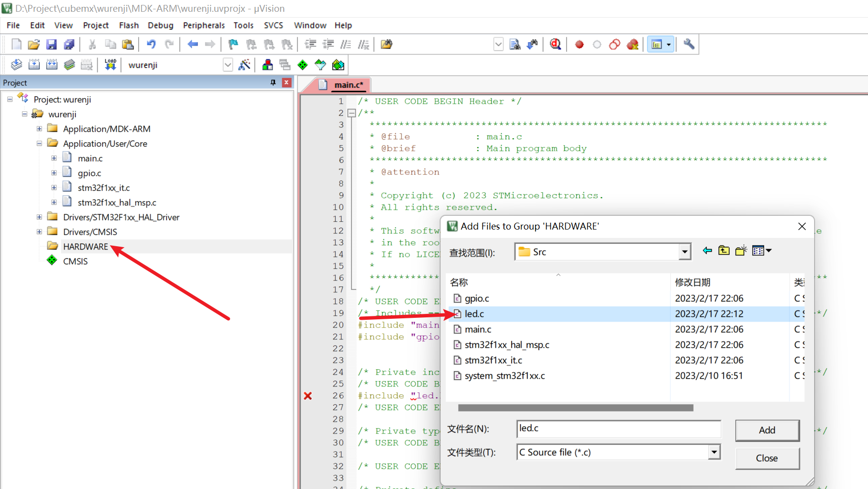Download to flash with LOAD icon
Image resolution: width=868 pixels, height=489 pixels.
click(x=110, y=65)
